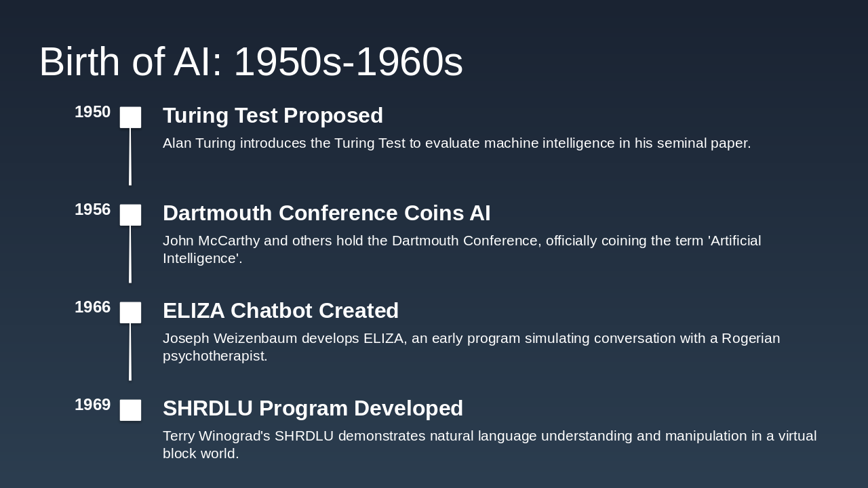Click the Terry Winograd description paragraph

488,445
